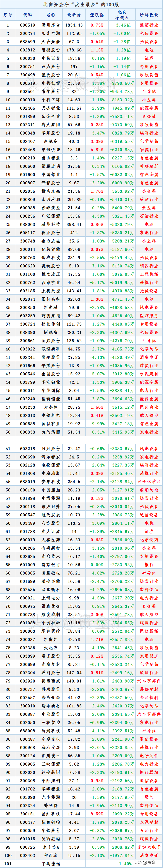Select stock name 温氏股份
This screenshot has height=868, width=163.
(51, 75)
